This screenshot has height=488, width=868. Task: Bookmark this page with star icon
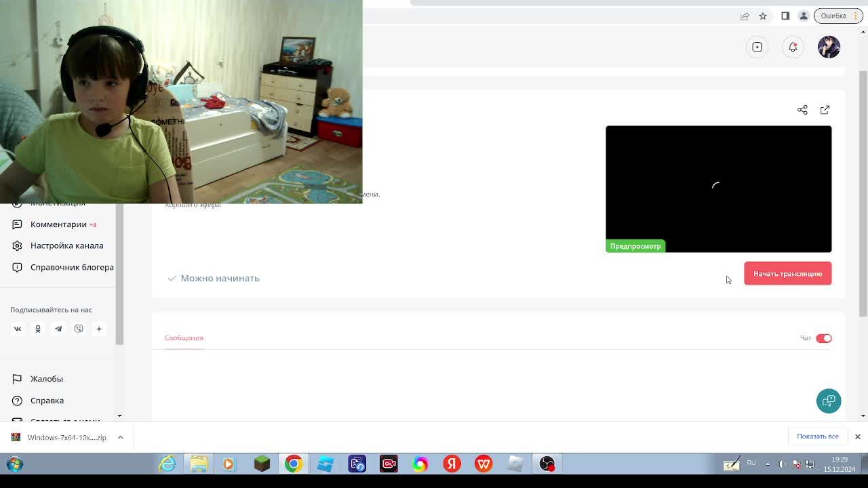pos(763,16)
